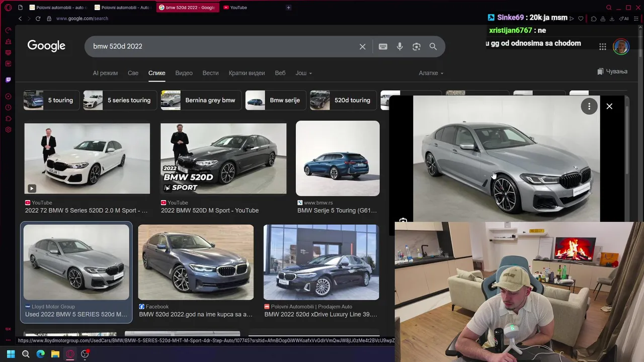Open History clock icon in sidebar
644x362 pixels.
(8, 108)
